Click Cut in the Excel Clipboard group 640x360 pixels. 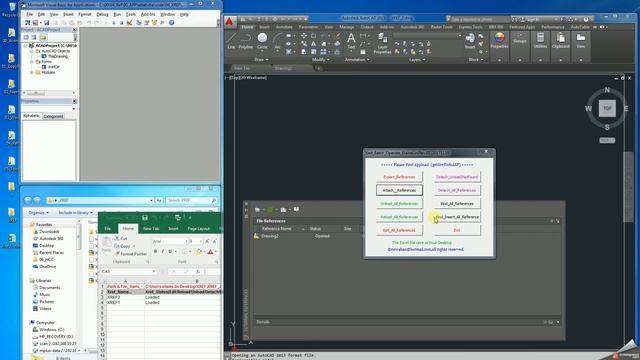[121, 238]
